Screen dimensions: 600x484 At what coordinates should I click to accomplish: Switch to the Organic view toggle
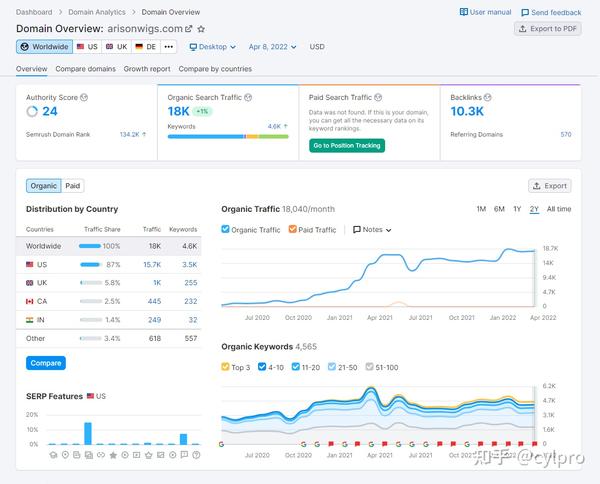pos(44,186)
